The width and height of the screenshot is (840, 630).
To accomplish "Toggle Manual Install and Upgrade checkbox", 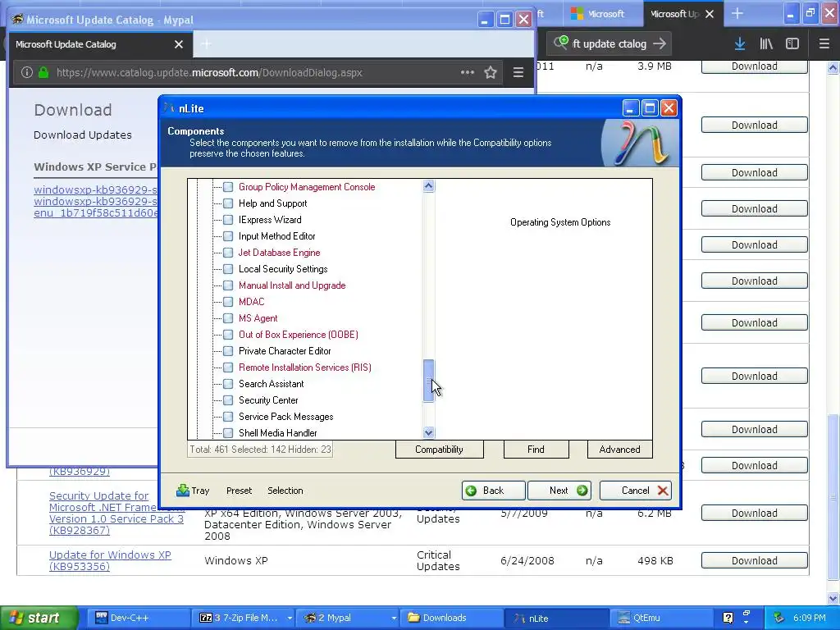I will click(x=228, y=285).
